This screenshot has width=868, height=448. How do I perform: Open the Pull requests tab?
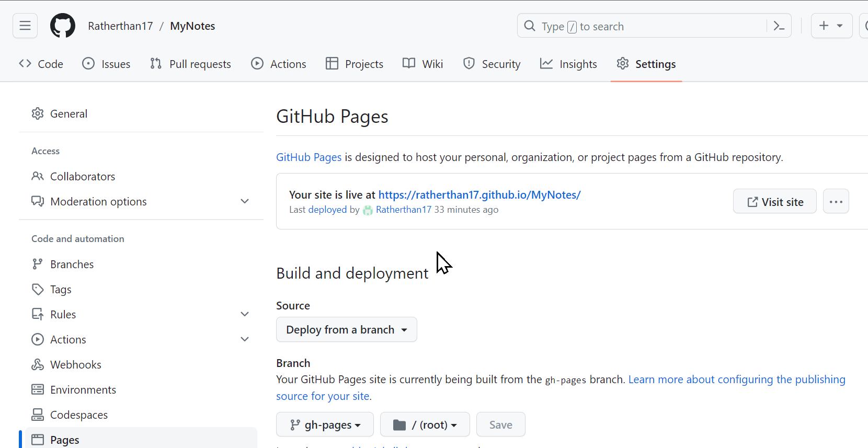pyautogui.click(x=190, y=64)
